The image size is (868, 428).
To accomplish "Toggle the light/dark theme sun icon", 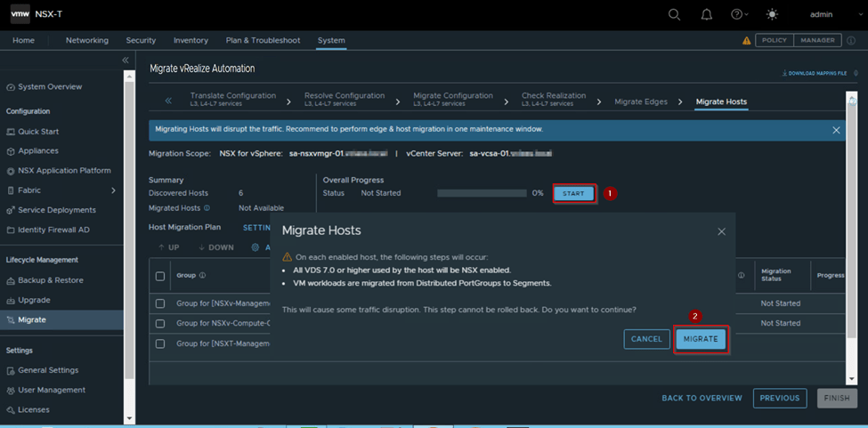I will click(x=771, y=14).
